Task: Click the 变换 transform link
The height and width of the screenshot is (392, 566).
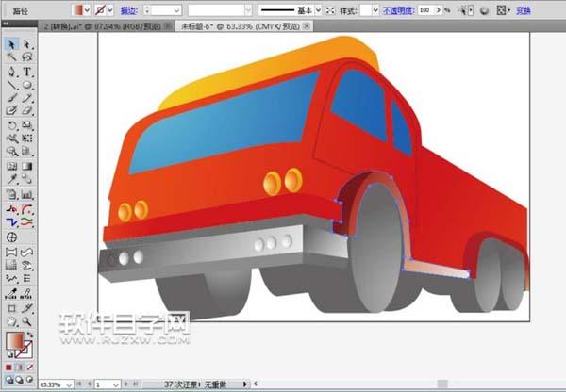Action: click(524, 10)
